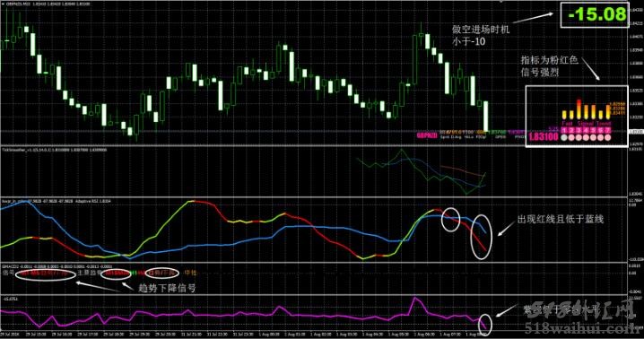Screen dimensions: 644x339
Task: Click the 指标为粉红色 annotation text
Action: (x=550, y=60)
